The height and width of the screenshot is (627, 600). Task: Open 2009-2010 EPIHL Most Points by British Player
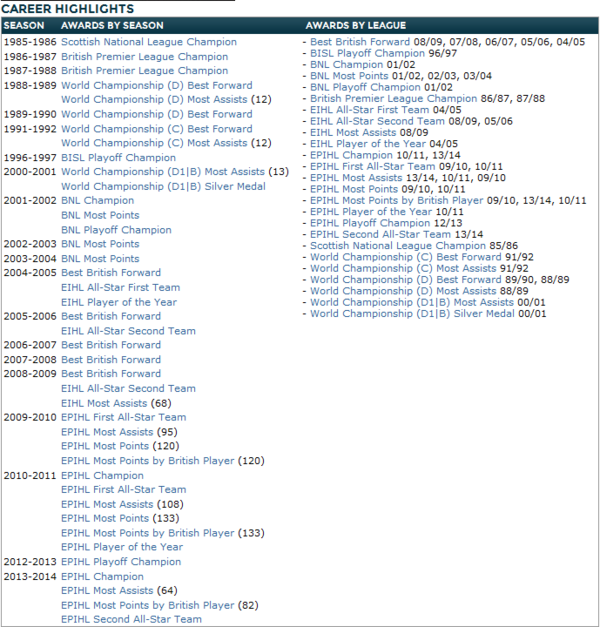pyautogui.click(x=147, y=461)
